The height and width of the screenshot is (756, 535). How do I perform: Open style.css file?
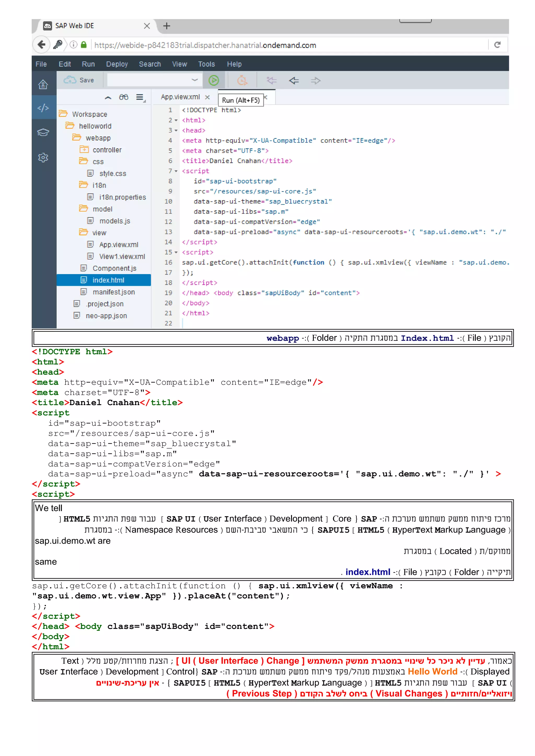point(113,174)
